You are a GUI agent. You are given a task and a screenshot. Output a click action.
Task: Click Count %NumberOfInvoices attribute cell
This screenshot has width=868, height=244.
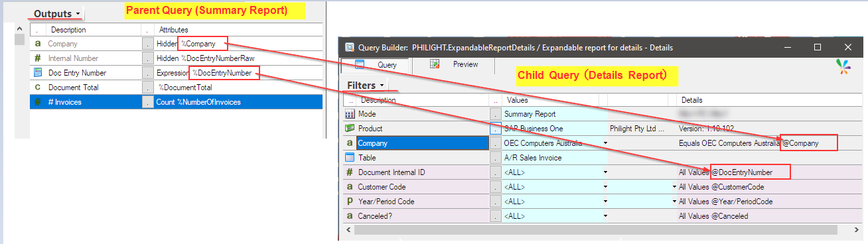(238, 102)
